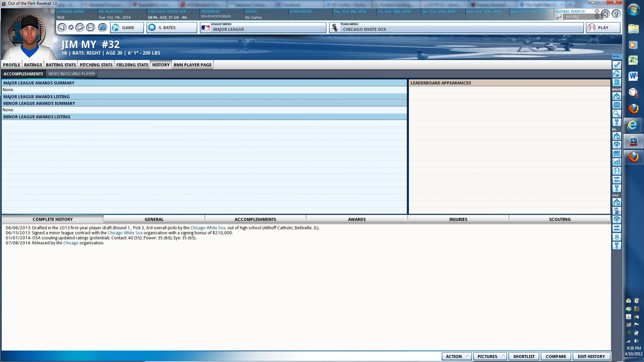Expand the ACTION menu at the bottom

point(457,356)
